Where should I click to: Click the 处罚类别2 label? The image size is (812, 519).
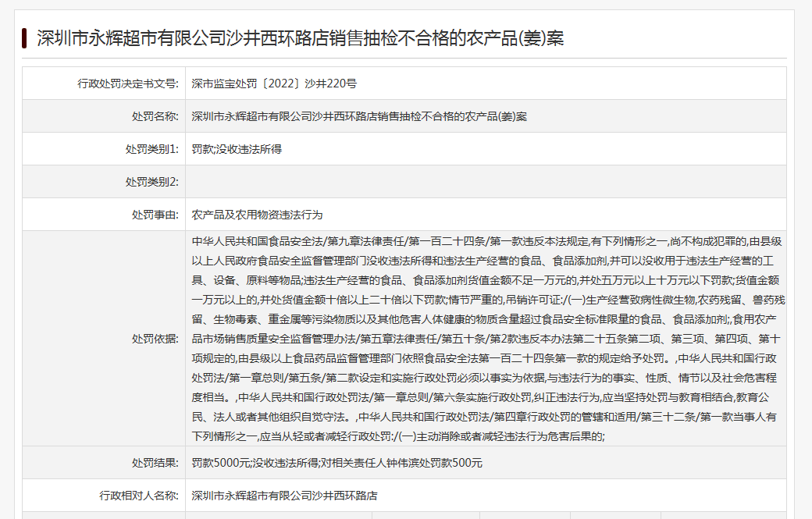click(151, 182)
